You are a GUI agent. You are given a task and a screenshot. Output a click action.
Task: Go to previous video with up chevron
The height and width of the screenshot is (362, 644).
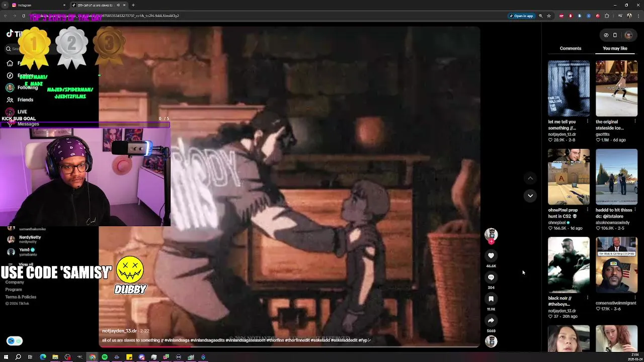point(530,178)
